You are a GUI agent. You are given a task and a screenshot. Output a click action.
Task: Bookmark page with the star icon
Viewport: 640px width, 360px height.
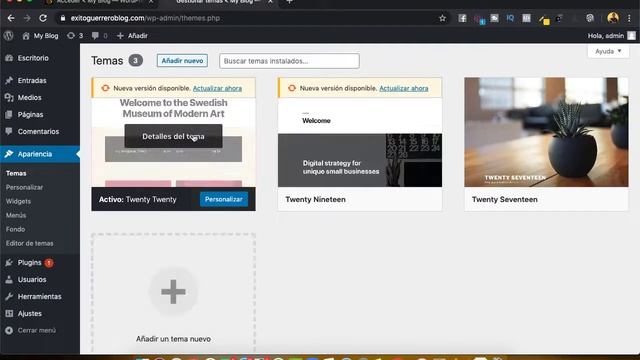442,18
